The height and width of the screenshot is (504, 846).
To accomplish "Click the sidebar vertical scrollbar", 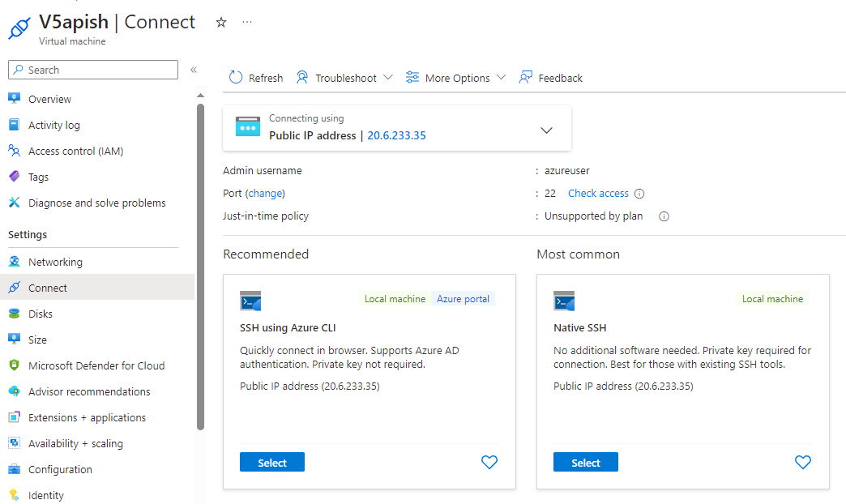I will coord(201,267).
